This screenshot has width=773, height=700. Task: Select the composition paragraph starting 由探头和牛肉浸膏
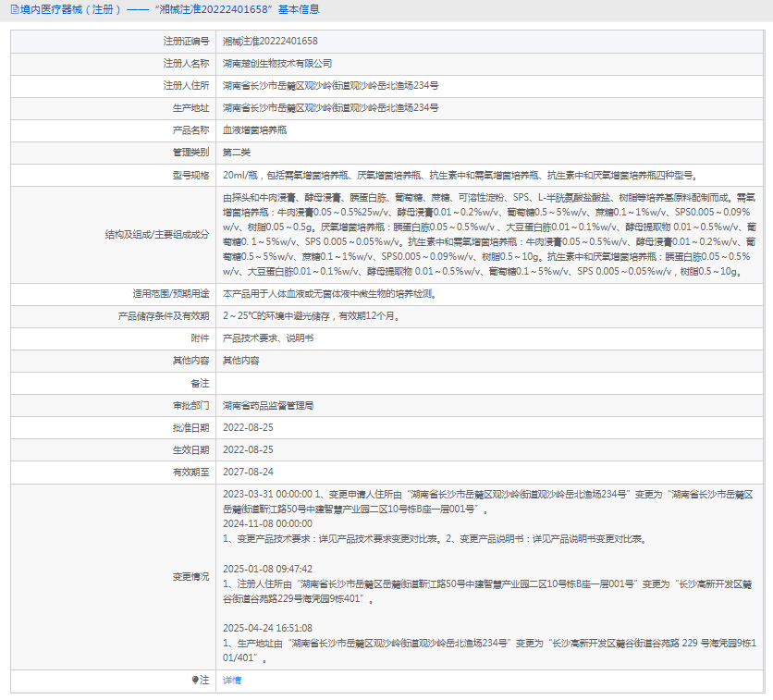(489, 235)
